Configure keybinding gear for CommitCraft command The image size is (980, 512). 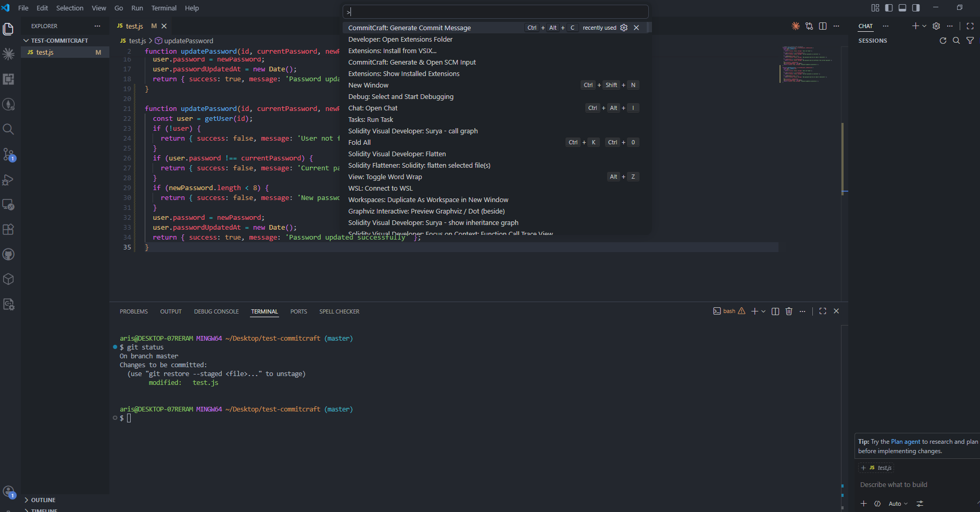pyautogui.click(x=624, y=28)
